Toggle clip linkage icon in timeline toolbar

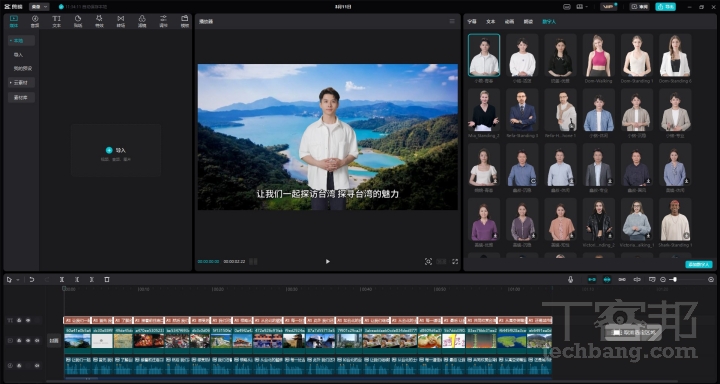click(x=622, y=279)
